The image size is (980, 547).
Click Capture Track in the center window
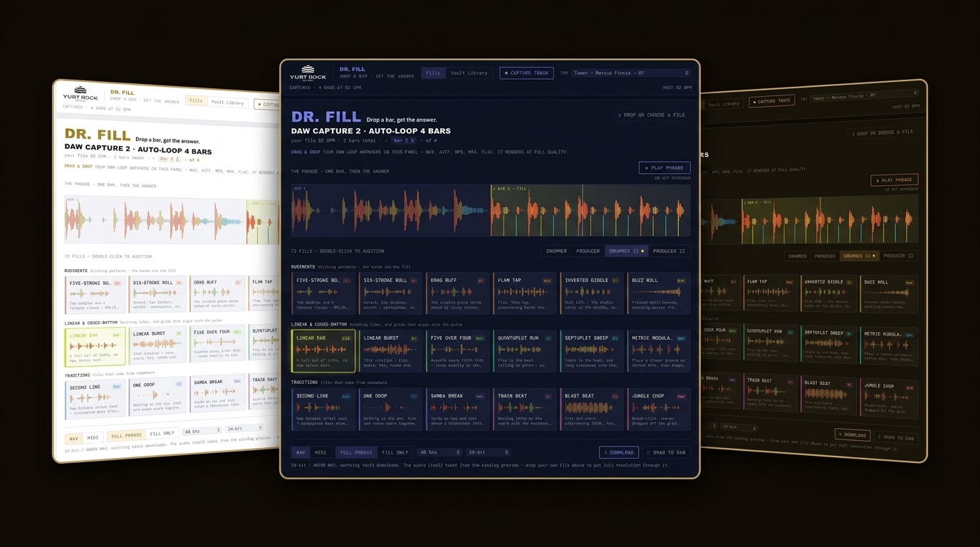(526, 73)
